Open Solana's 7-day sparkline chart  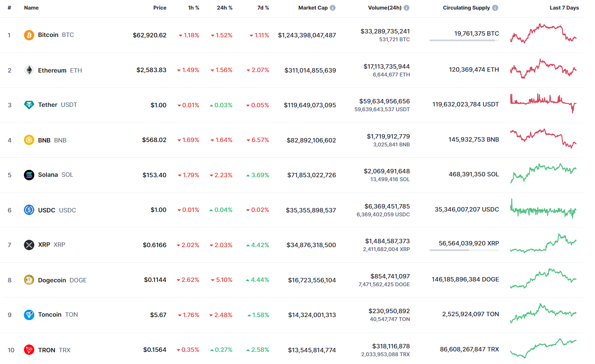[543, 173]
